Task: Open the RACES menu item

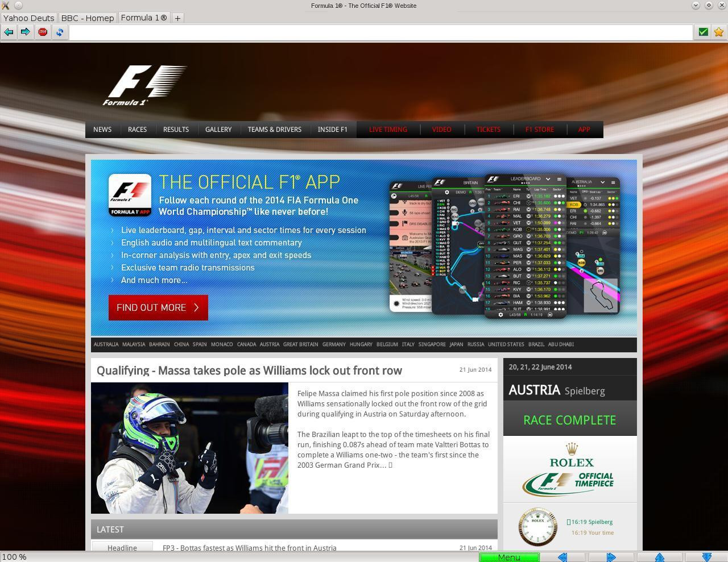Action: pyautogui.click(x=137, y=130)
